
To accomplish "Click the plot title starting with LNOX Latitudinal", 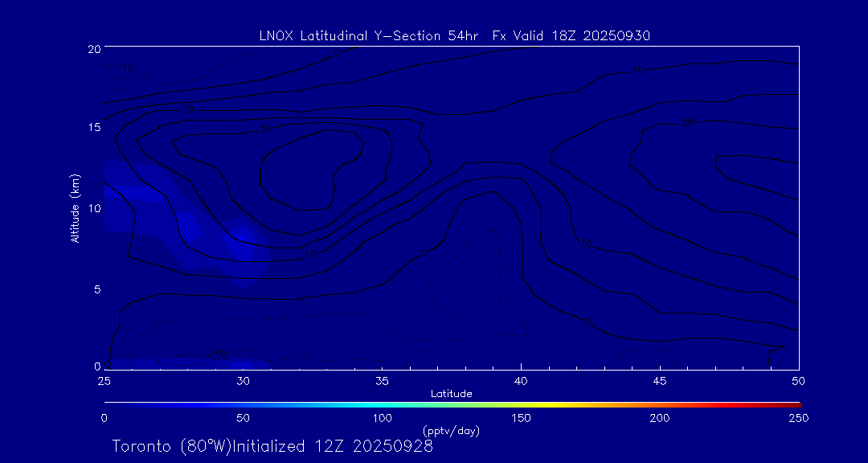I will coord(454,35).
